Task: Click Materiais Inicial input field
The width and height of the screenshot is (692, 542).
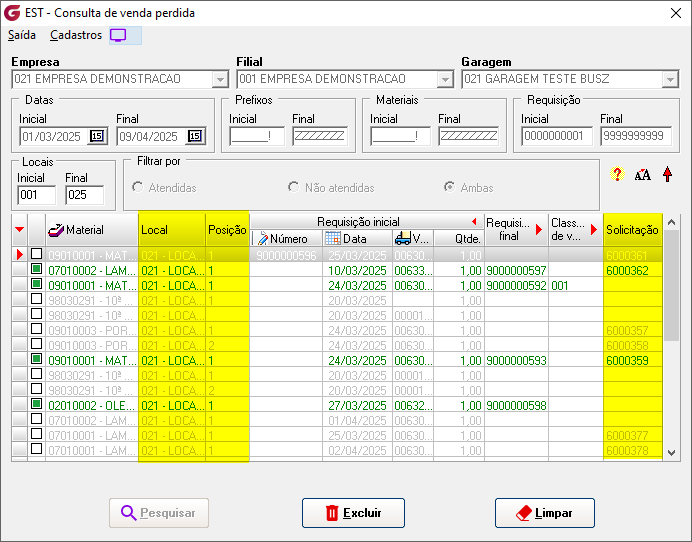Action: tap(400, 136)
